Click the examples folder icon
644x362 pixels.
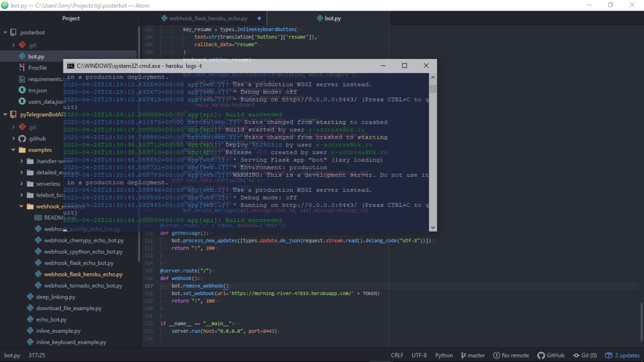[x=22, y=150]
